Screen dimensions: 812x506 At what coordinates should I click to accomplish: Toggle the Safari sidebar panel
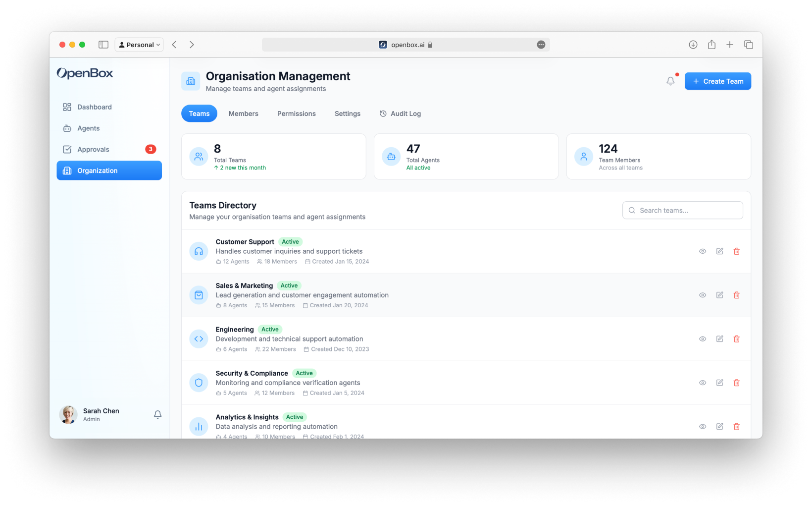coord(103,45)
